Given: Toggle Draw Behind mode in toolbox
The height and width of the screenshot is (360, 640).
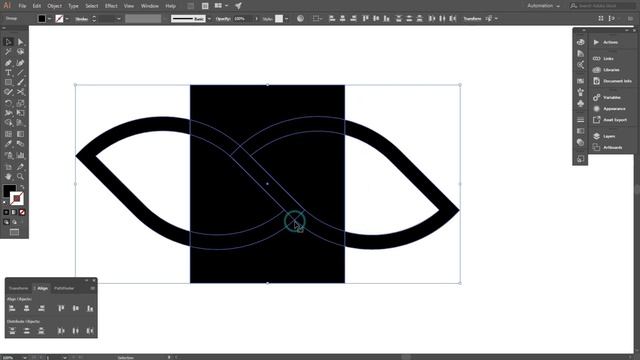Looking at the screenshot, I should pyautogui.click(x=14, y=222).
